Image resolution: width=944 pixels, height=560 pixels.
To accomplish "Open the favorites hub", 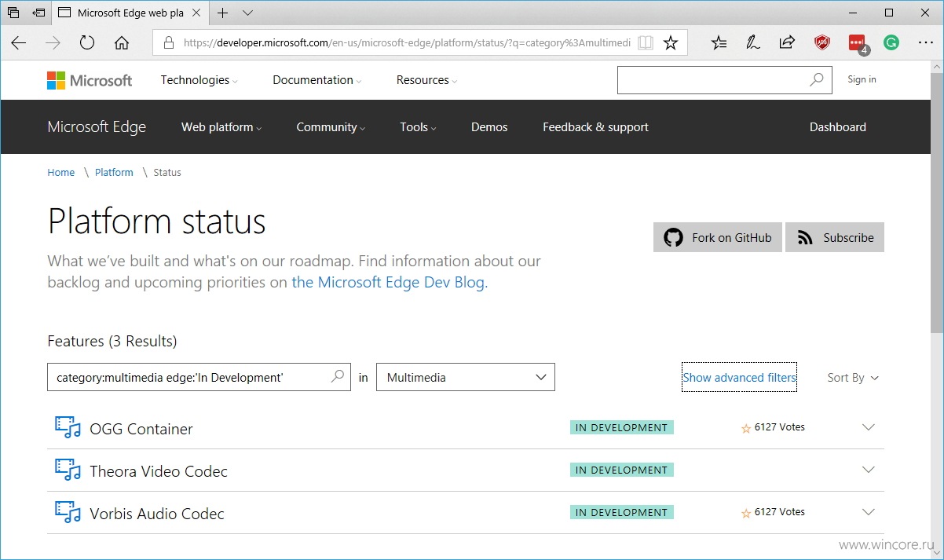I will point(719,43).
